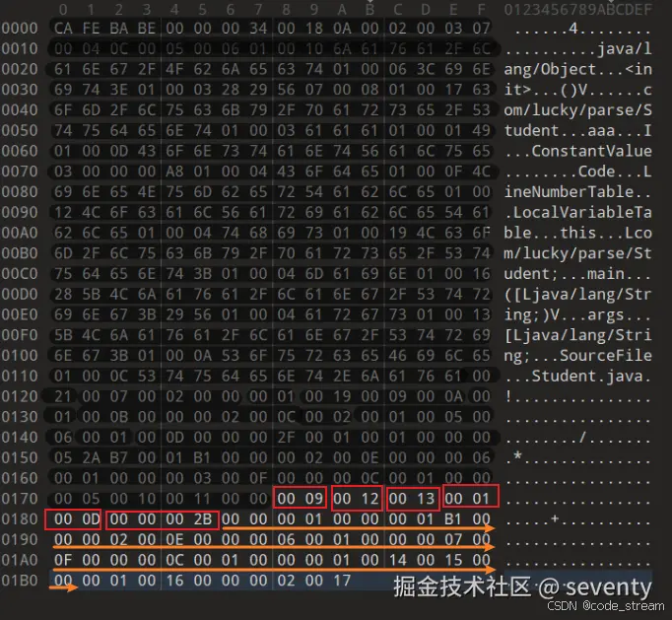This screenshot has height=620, width=672.
Task: Select the row offset label 01A0
Action: coord(20,560)
